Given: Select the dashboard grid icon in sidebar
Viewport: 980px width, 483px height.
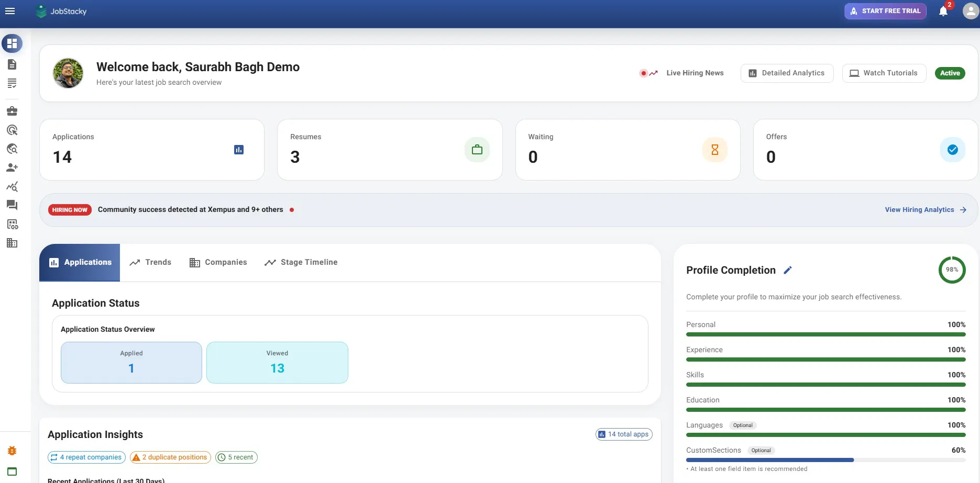Looking at the screenshot, I should pos(12,43).
